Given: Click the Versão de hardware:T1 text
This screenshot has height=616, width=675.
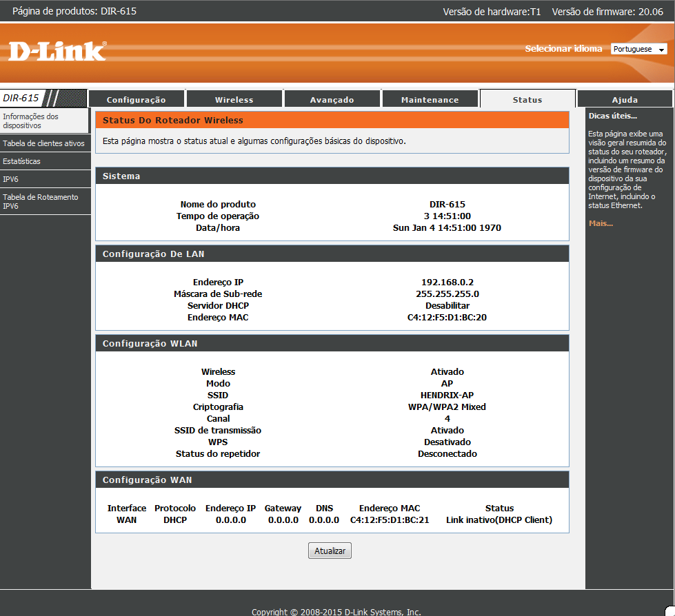Looking at the screenshot, I should click(492, 12).
